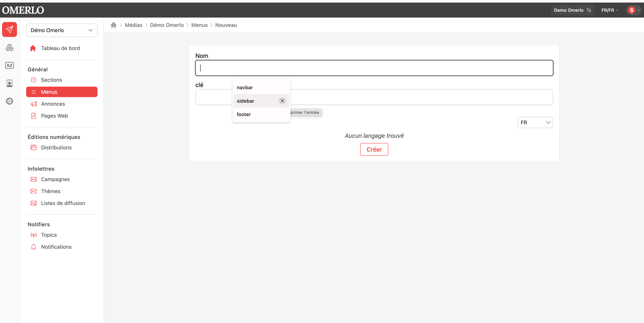Click Menus in the breadcrumb
This screenshot has height=323, width=644.
[x=199, y=25]
